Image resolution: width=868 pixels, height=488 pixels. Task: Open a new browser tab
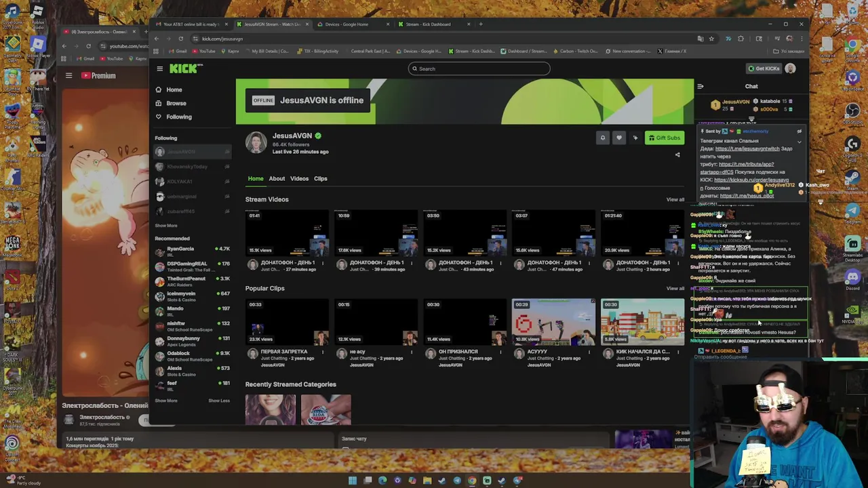point(481,24)
